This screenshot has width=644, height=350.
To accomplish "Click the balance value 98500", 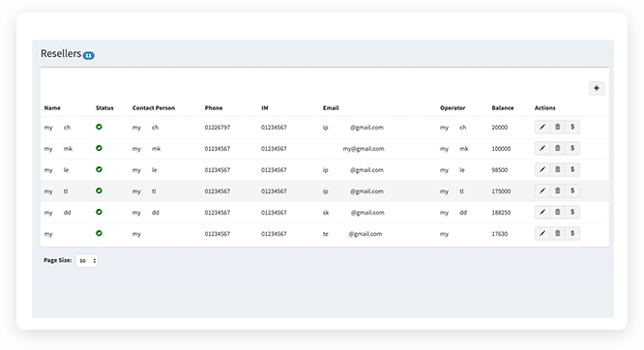I will tap(499, 170).
